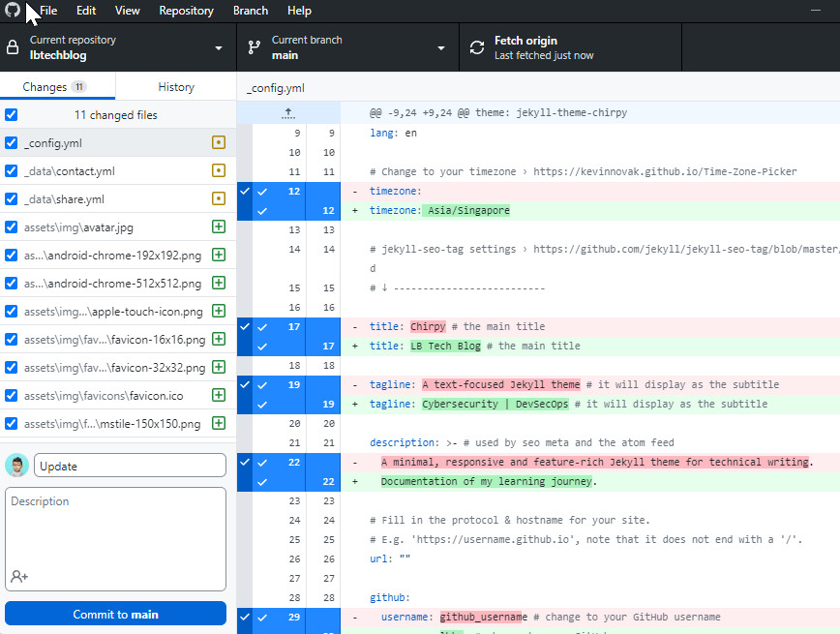Viewport: 840px width, 634px height.
Task: Open the Repository menu
Action: click(186, 11)
